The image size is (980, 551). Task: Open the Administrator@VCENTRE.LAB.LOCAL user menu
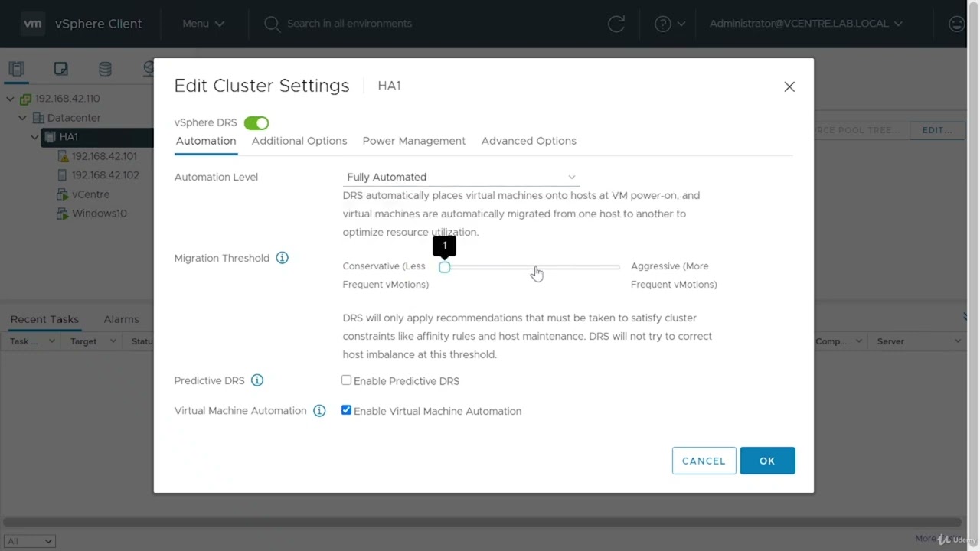pyautogui.click(x=806, y=24)
